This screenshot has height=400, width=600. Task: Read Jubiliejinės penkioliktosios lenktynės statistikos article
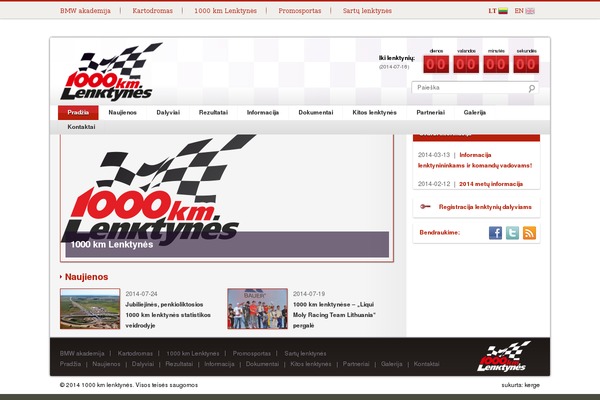click(x=168, y=315)
